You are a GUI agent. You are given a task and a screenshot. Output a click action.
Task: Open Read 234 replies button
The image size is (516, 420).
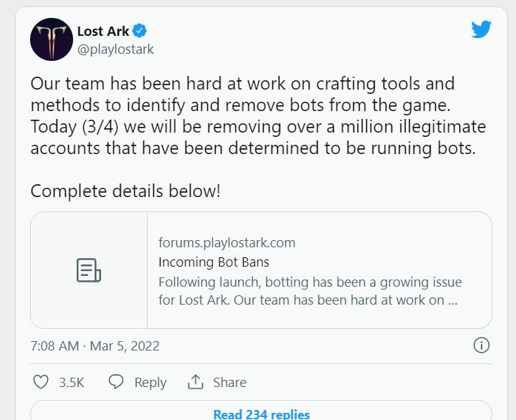[262, 411]
